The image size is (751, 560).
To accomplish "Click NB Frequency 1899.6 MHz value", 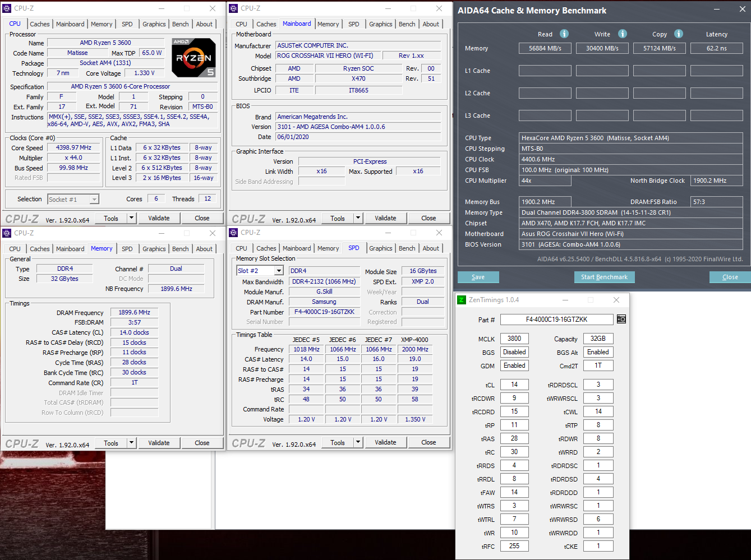I will 176,289.
